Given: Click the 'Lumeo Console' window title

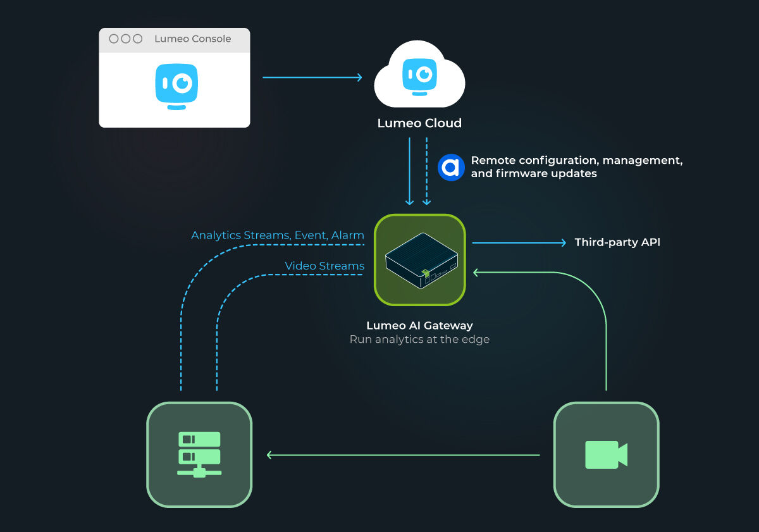Looking at the screenshot, I should tap(192, 39).
